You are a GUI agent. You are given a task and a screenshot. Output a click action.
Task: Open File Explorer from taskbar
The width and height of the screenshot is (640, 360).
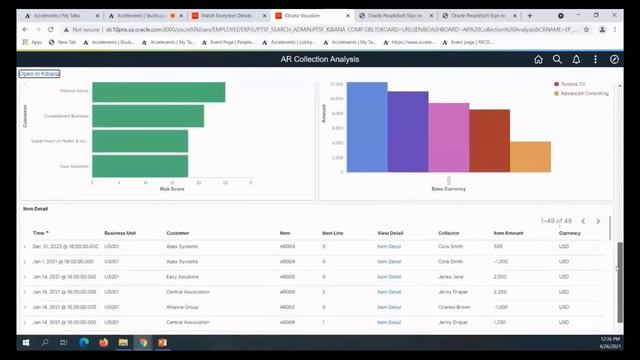[x=123, y=342]
